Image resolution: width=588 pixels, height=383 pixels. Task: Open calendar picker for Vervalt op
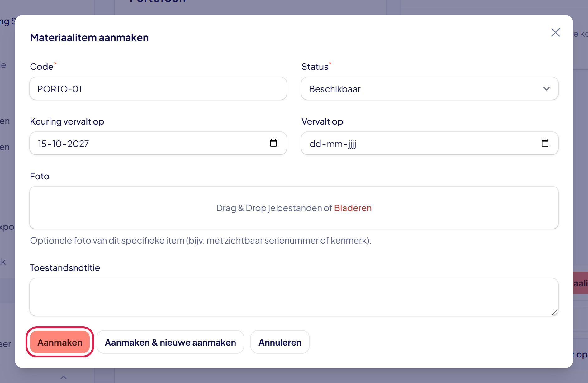click(545, 143)
